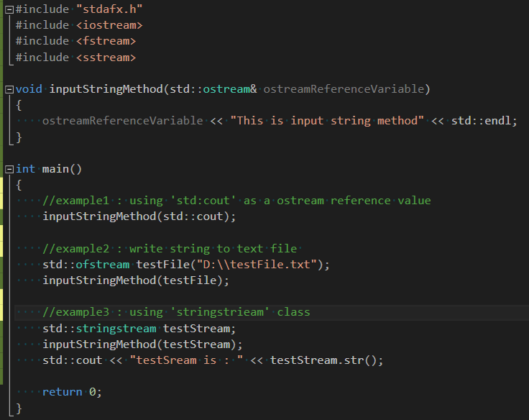The height and width of the screenshot is (420, 529).
Task: Click "testSream is : " string literal
Action: pyautogui.click(x=186, y=360)
